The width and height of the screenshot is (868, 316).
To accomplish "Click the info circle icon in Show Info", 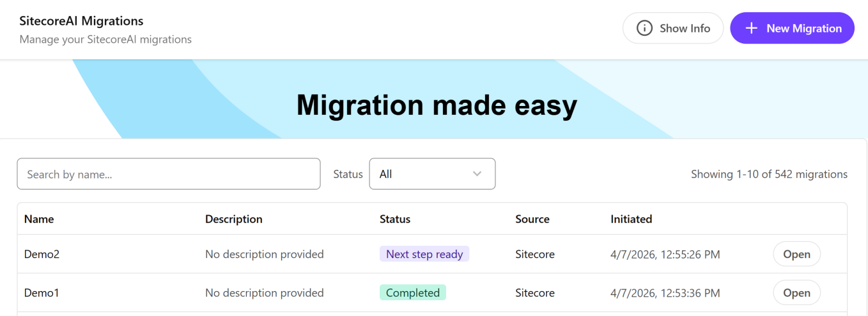I will coord(645,28).
